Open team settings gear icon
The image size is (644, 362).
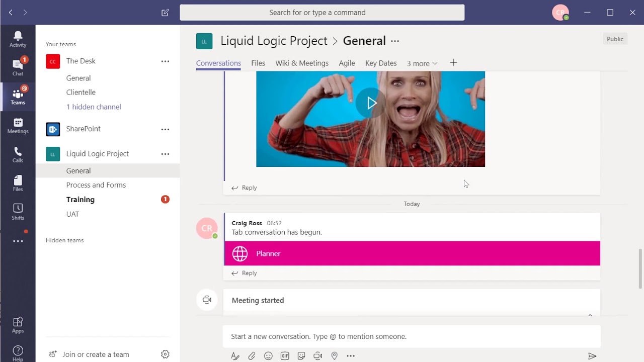[x=165, y=354]
